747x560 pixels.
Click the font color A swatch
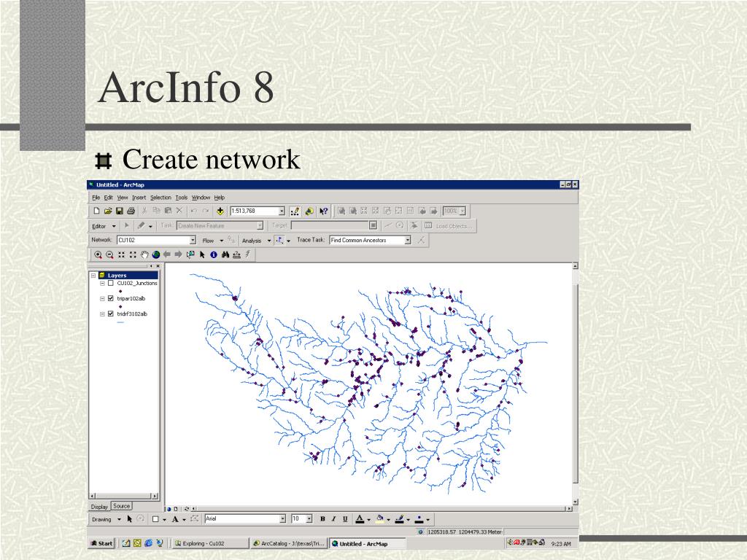tap(360, 519)
